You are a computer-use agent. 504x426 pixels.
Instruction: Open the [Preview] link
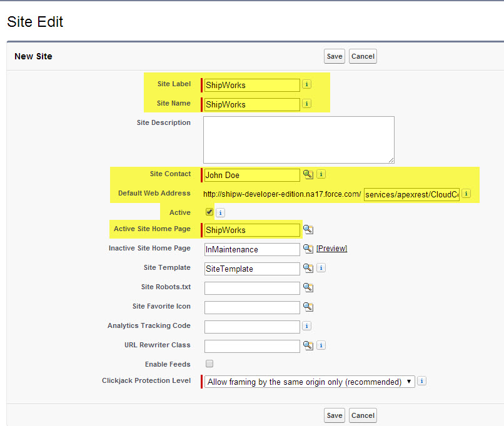(331, 249)
